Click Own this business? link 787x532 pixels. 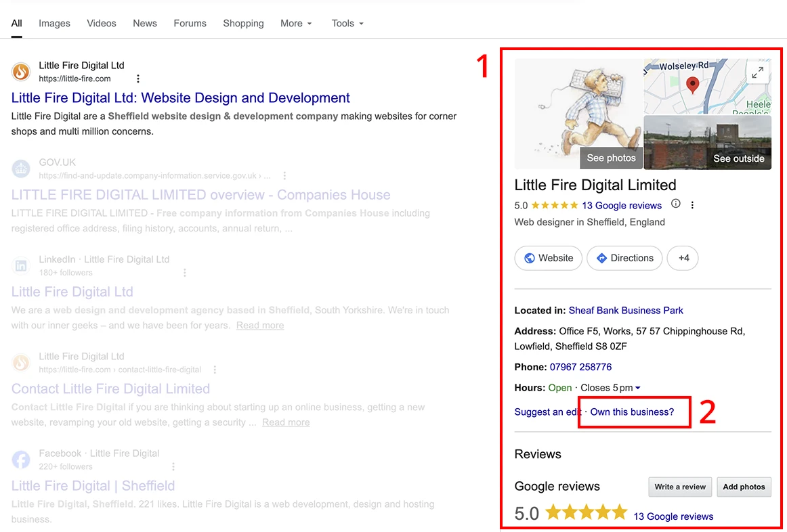point(632,412)
